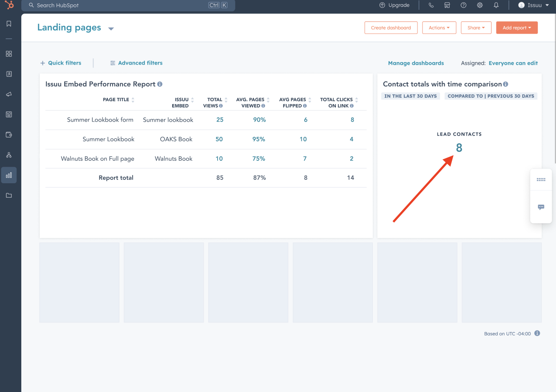556x392 pixels.
Task: Add Quick filters
Action: (61, 63)
